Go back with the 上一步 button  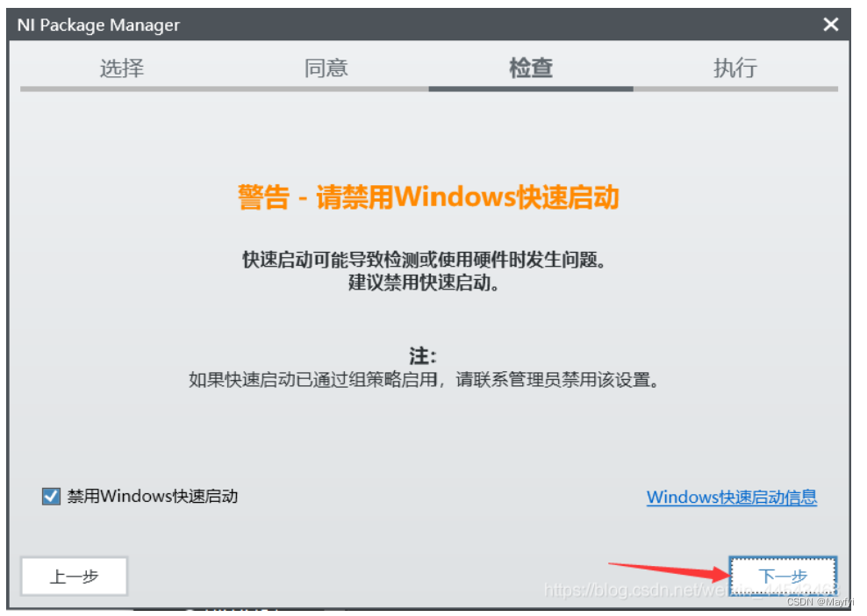tap(74, 577)
